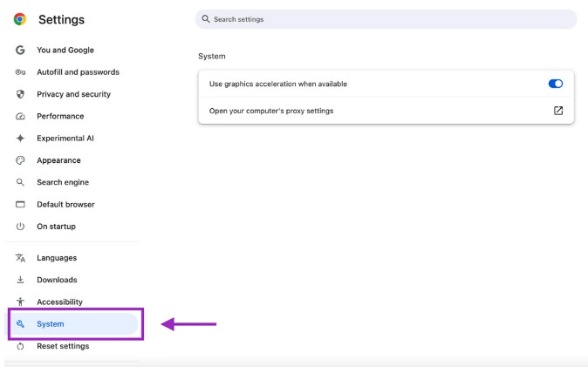This screenshot has width=588, height=373.
Task: Click the translate icon for Languages
Action: click(20, 258)
